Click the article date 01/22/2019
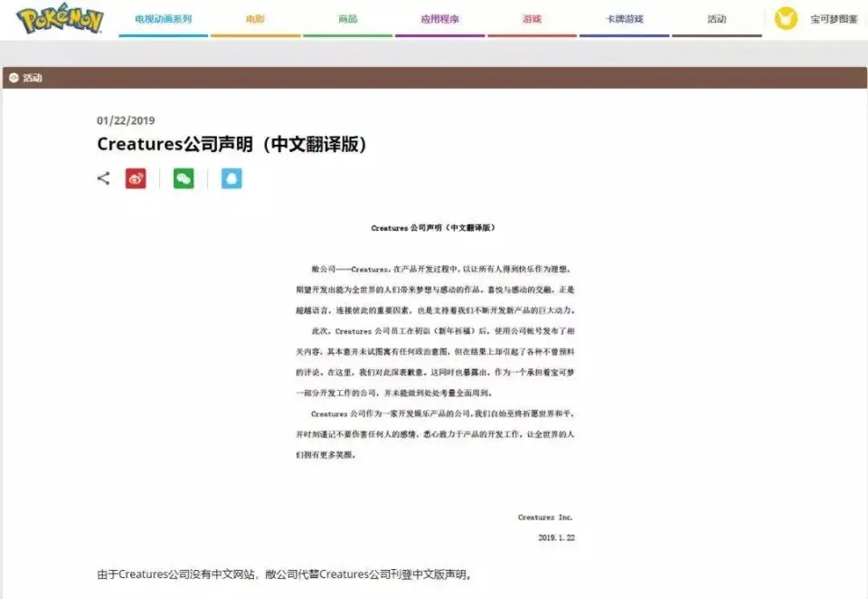Image resolution: width=868 pixels, height=599 pixels. click(x=126, y=119)
